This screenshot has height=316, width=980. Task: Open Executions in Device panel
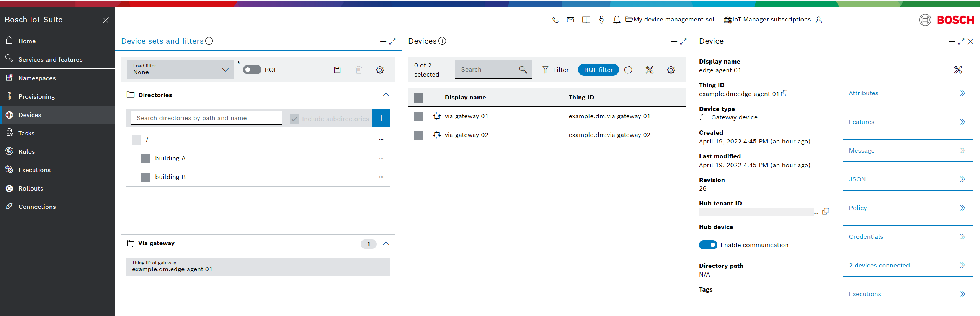point(908,294)
